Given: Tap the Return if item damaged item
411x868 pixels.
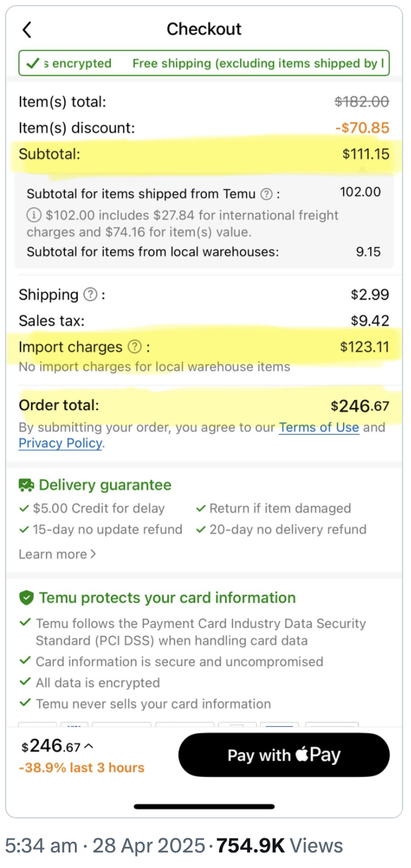Looking at the screenshot, I should pos(273,508).
